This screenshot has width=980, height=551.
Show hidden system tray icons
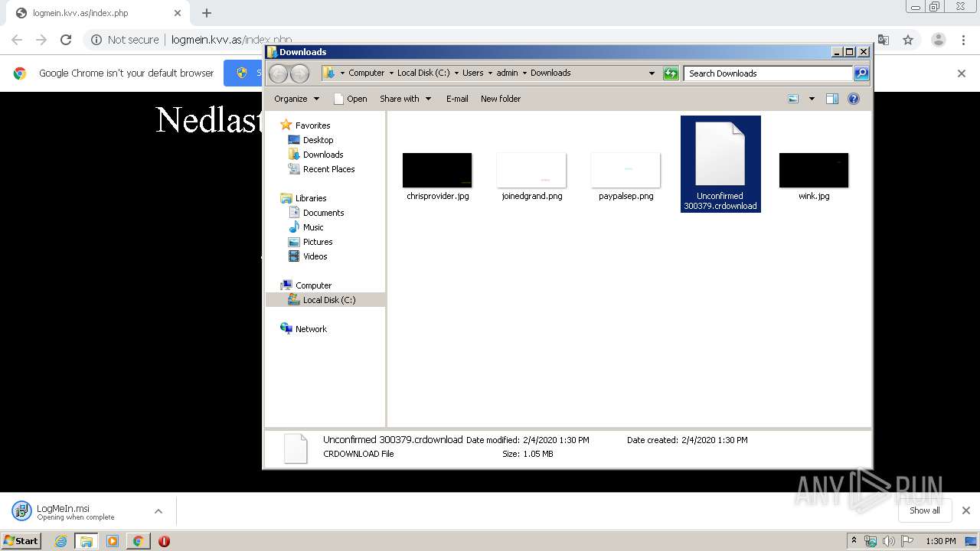pos(854,540)
